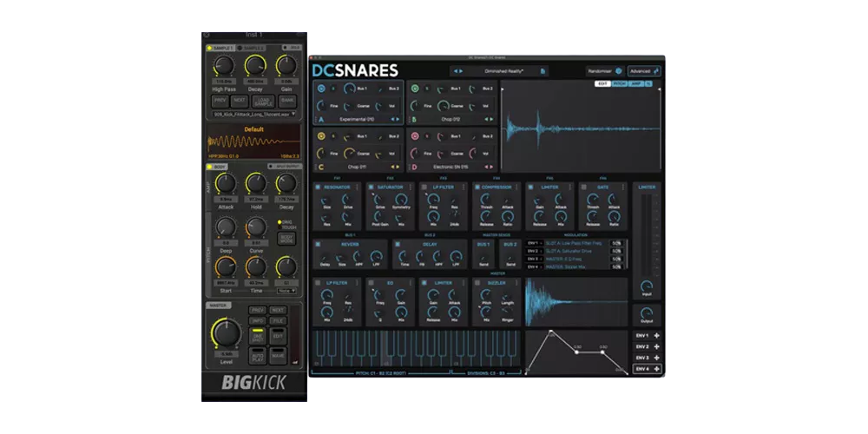The width and height of the screenshot is (868, 434).
Task: Go to next sample in slot B
Action: click(x=491, y=119)
